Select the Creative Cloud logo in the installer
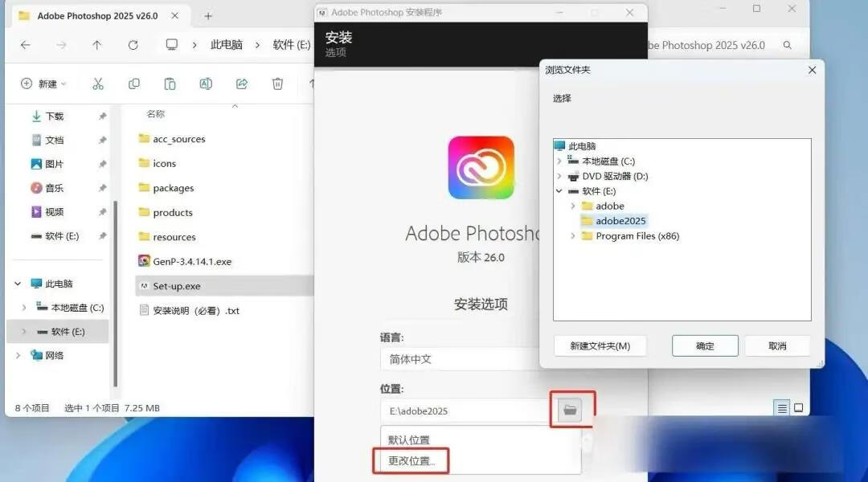Screen dimensions: 868x482 point(481,167)
